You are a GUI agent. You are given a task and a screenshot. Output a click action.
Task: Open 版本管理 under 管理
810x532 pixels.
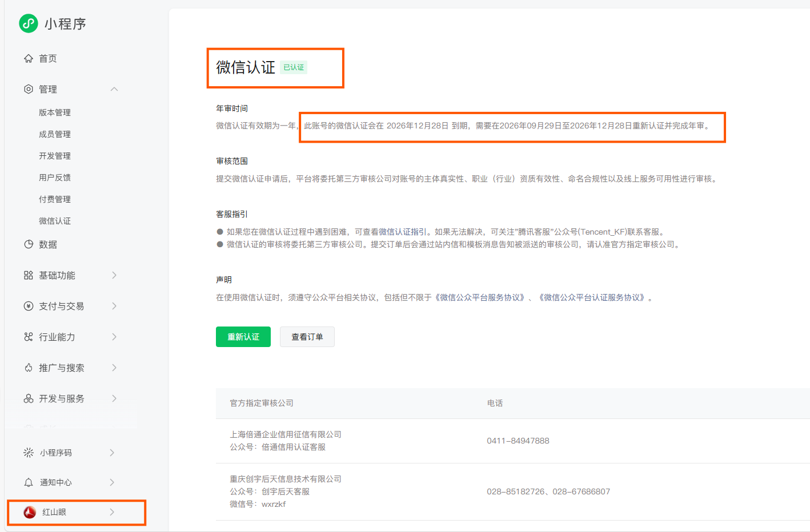(x=55, y=112)
